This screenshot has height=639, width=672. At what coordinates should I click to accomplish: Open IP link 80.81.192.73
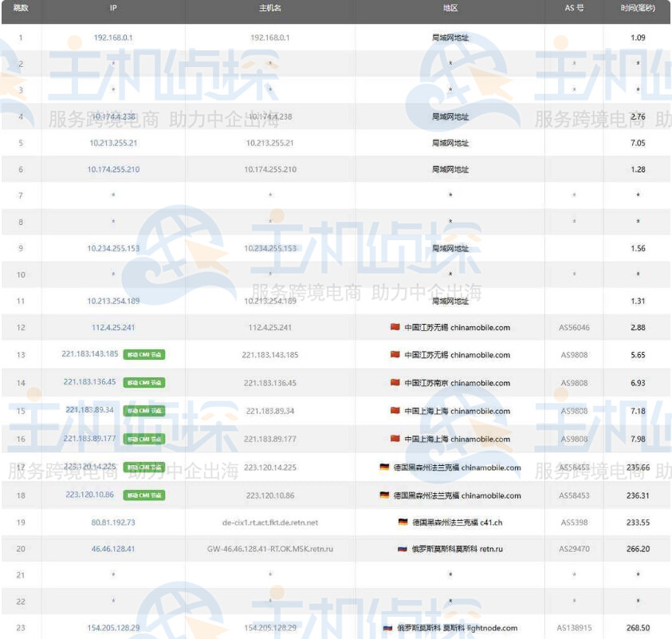pos(113,523)
